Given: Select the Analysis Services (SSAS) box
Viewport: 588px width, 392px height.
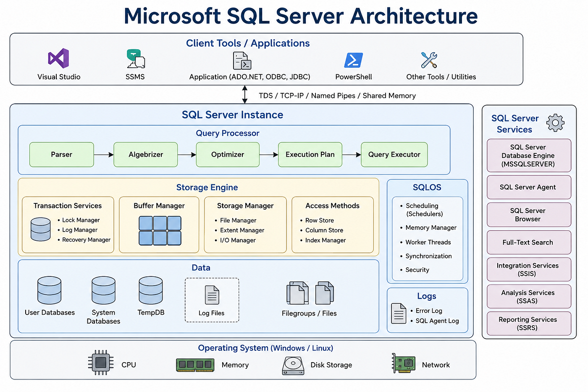Looking at the screenshot, I should click(529, 297).
